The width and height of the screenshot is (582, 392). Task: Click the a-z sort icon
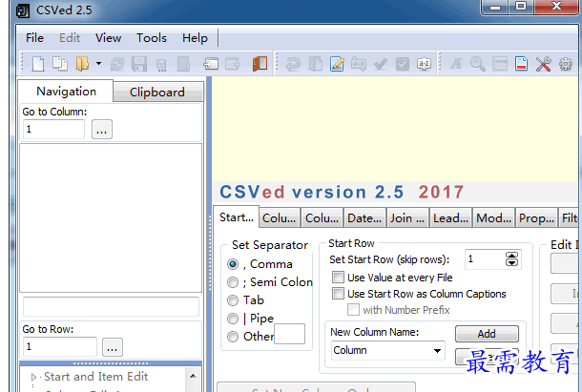click(424, 64)
